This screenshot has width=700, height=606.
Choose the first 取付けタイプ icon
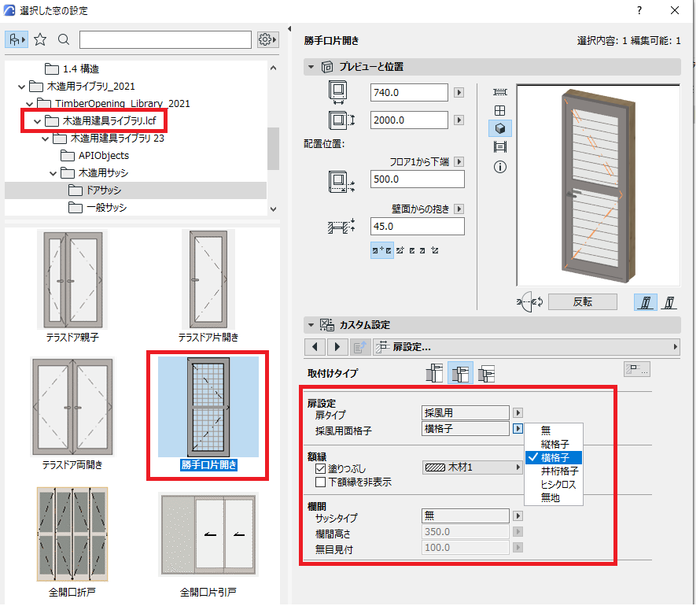434,373
